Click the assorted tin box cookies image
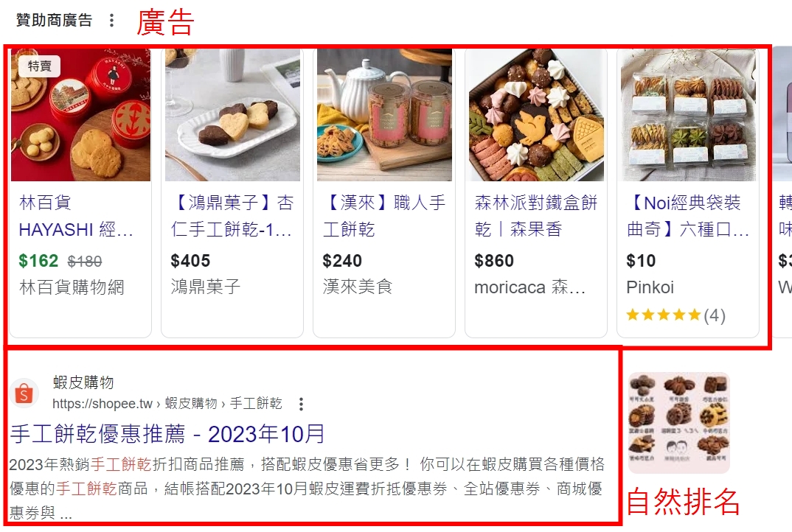The height and width of the screenshot is (532, 792). coord(536,115)
